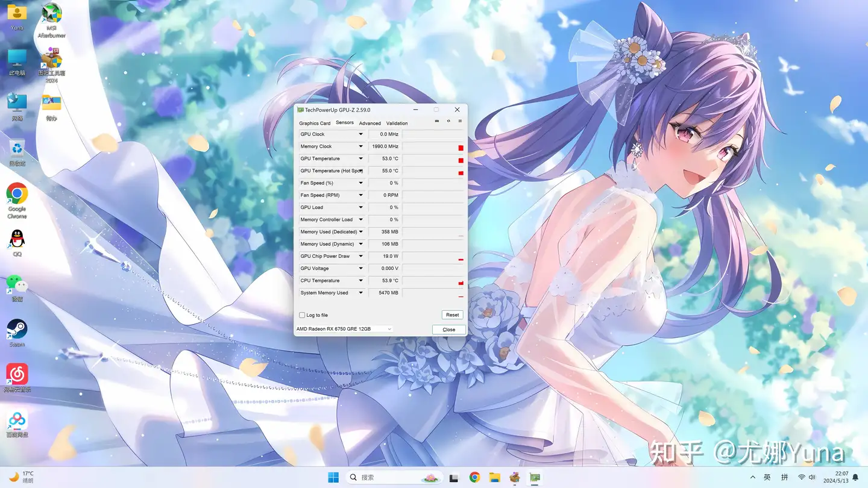Viewport: 868px width, 488px height.
Task: Open the Yuna user folder icon
Action: 17,17
